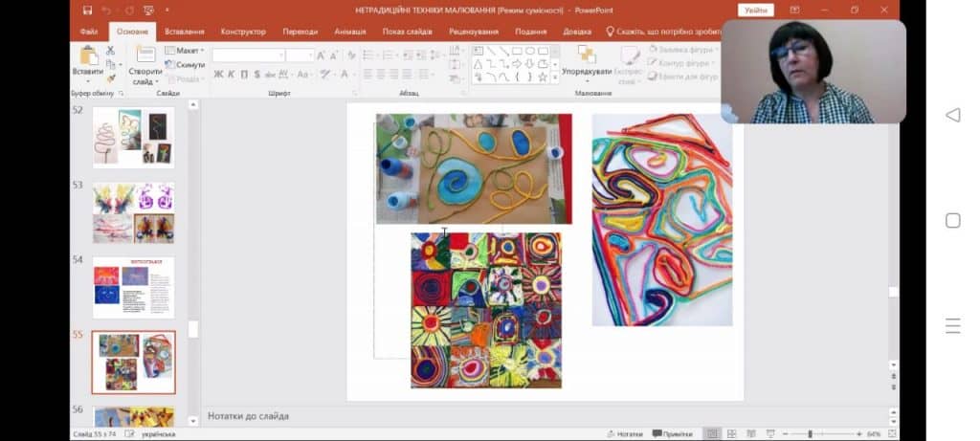Click the Увійти sign-in button
The image size is (980, 441).
tap(756, 11)
